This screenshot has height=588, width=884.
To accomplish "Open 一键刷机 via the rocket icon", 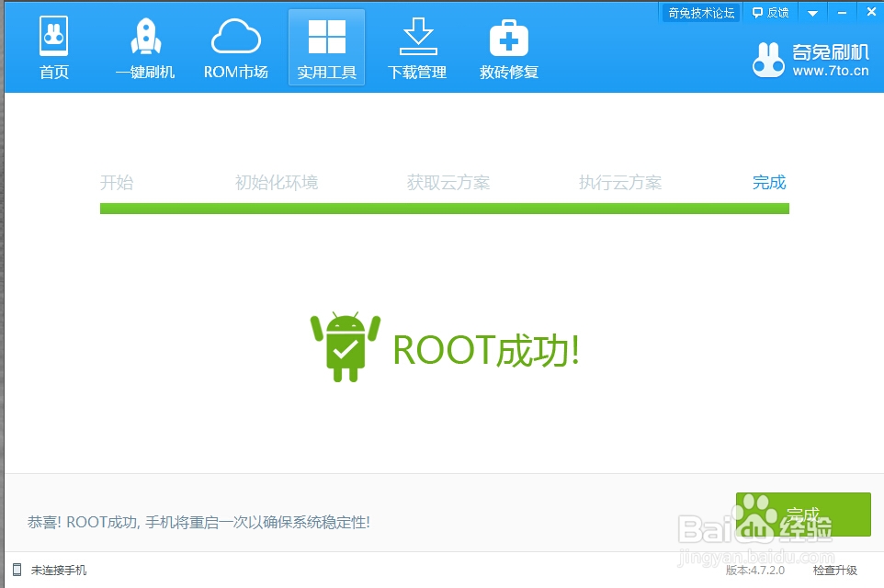I will click(x=143, y=35).
